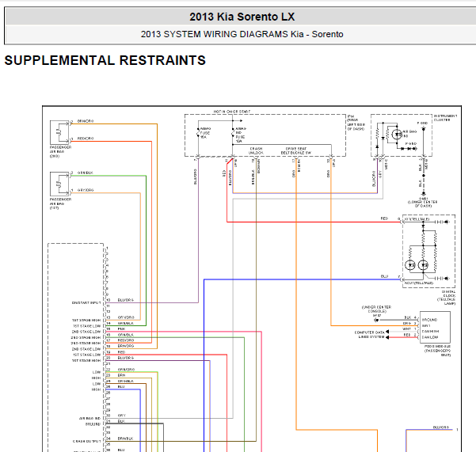
Task: Click the 'GROUND' pin label in PODS module
Action: click(x=430, y=320)
